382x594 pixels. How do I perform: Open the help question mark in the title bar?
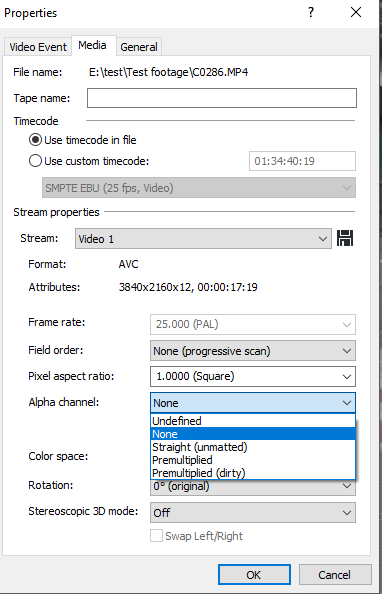(x=311, y=13)
